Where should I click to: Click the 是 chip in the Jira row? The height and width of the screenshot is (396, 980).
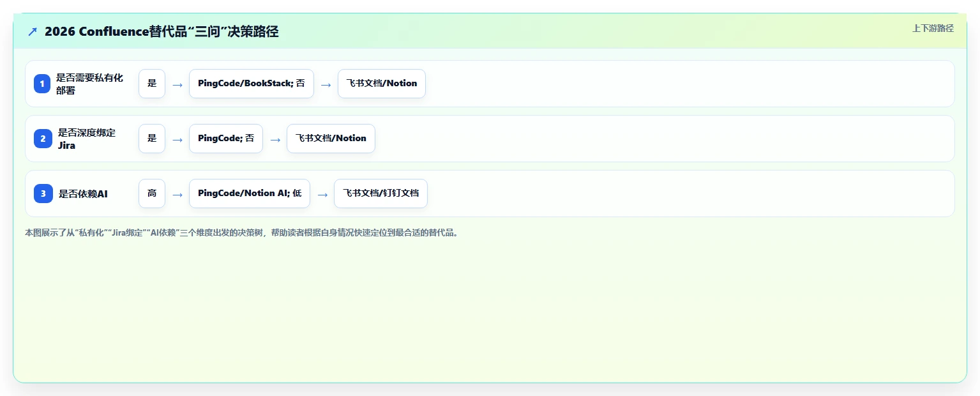click(x=152, y=139)
